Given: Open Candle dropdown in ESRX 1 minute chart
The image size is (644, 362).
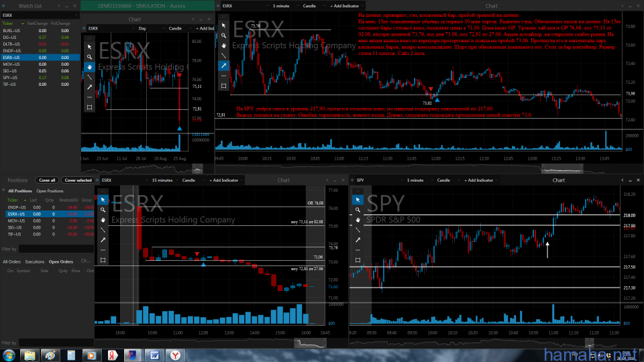Looking at the screenshot, I should [313, 6].
